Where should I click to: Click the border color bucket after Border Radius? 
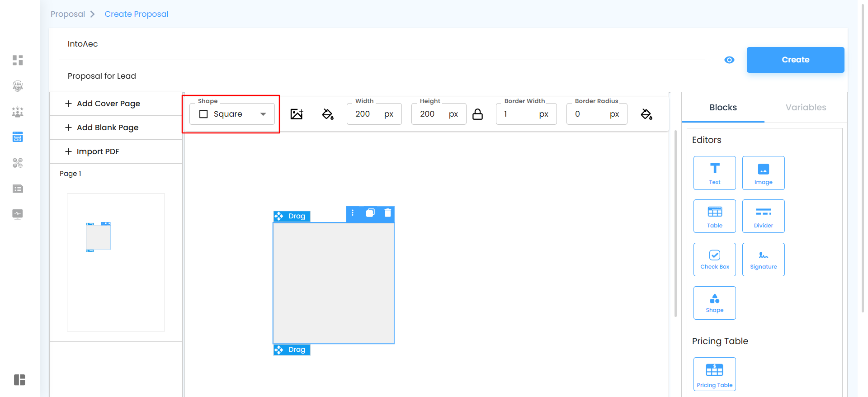tap(646, 114)
